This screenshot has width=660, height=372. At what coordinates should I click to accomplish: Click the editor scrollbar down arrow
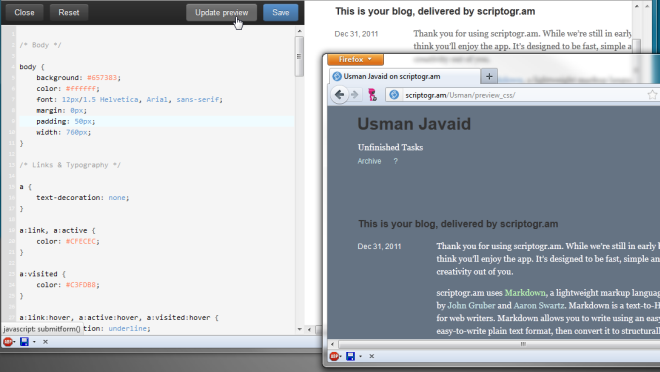299,329
